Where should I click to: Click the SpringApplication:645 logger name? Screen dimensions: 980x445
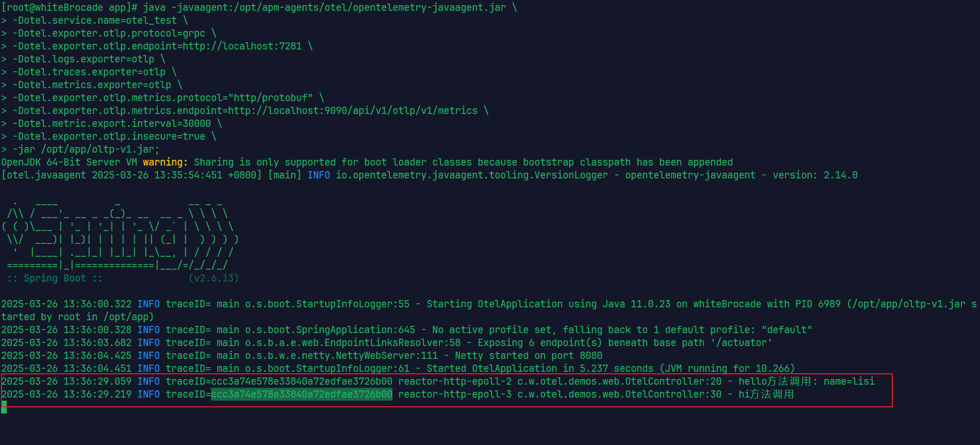[x=330, y=330]
